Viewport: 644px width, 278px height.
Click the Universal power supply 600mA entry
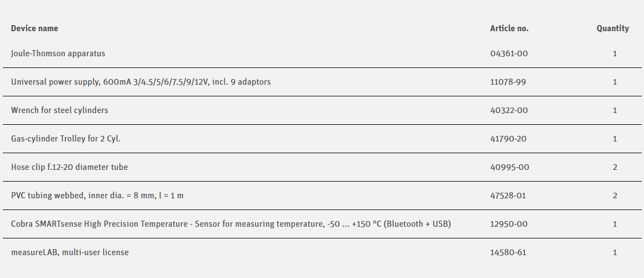(x=141, y=82)
